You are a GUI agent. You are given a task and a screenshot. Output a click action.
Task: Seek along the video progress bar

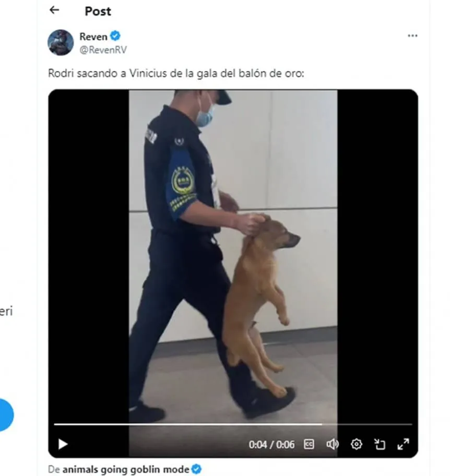click(233, 424)
